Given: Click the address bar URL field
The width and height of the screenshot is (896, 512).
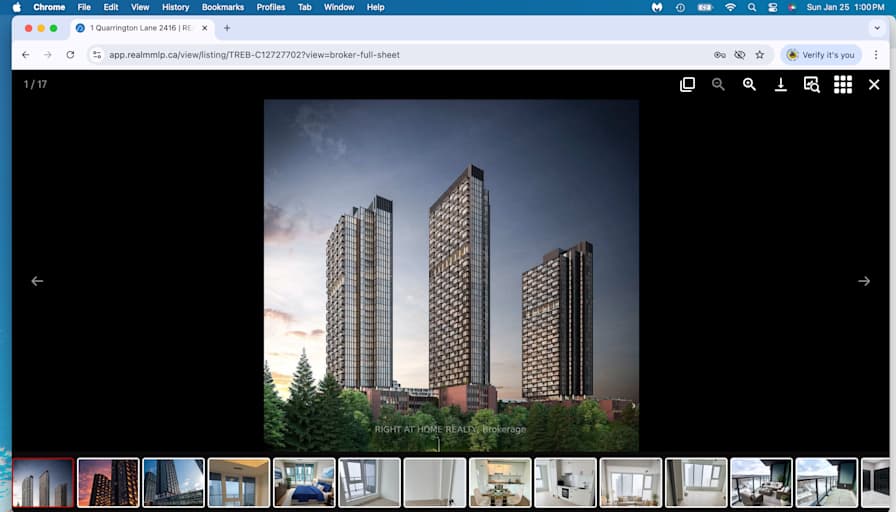Looking at the screenshot, I should tap(400, 55).
